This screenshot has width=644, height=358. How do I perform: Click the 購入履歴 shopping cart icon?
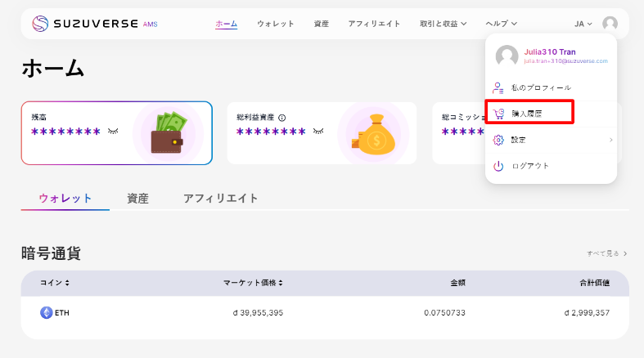(498, 114)
